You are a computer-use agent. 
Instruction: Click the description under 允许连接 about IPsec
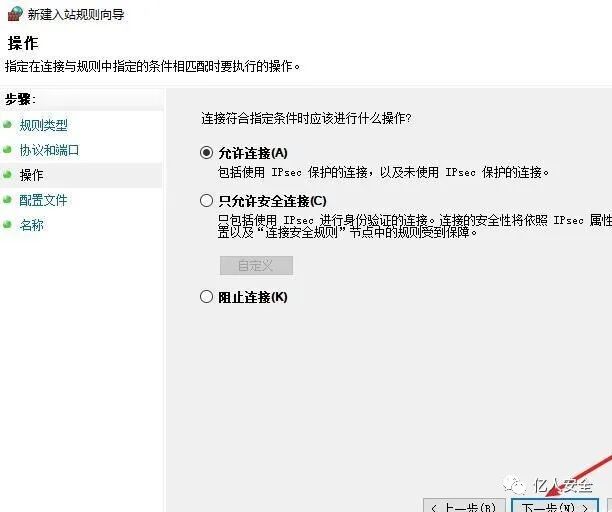click(x=384, y=172)
